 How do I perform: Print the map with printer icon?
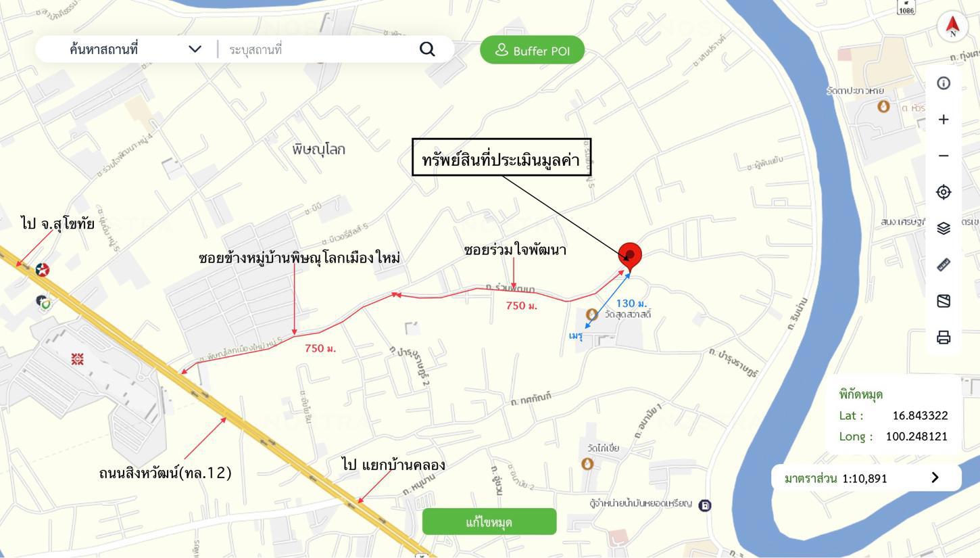pyautogui.click(x=944, y=337)
